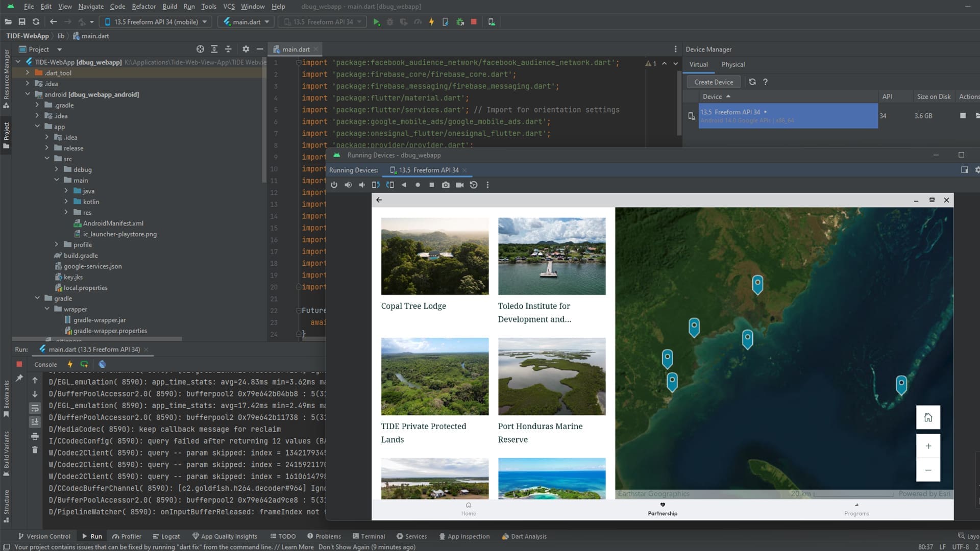Viewport: 980px width, 551px height.
Task: Click Create Device button
Action: pos(713,82)
